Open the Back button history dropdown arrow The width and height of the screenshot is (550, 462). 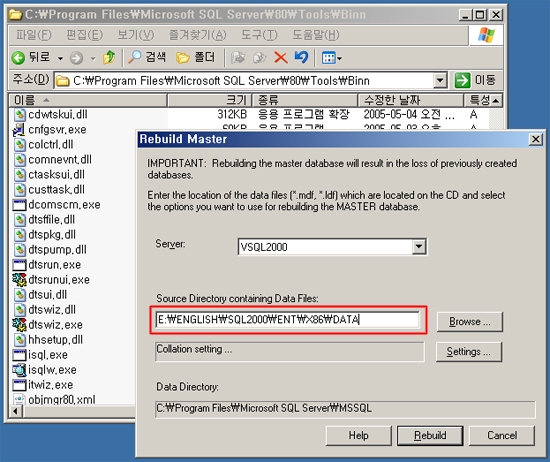click(x=61, y=58)
